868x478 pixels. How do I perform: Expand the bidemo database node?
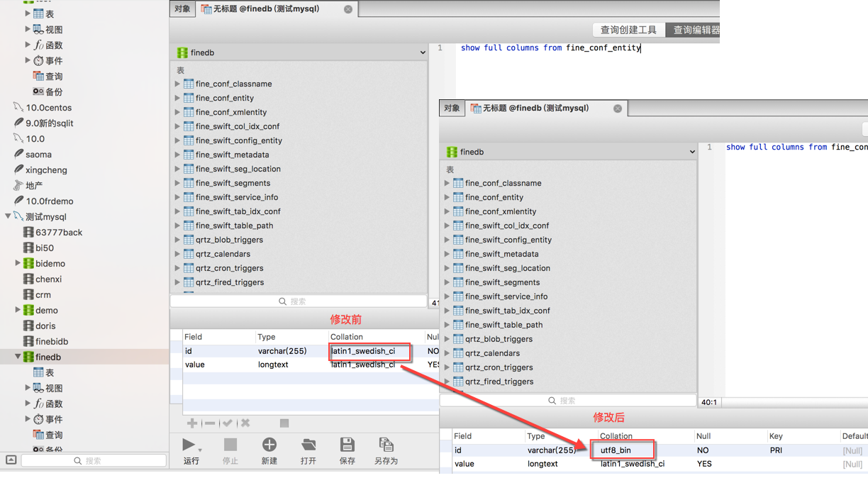coord(18,263)
